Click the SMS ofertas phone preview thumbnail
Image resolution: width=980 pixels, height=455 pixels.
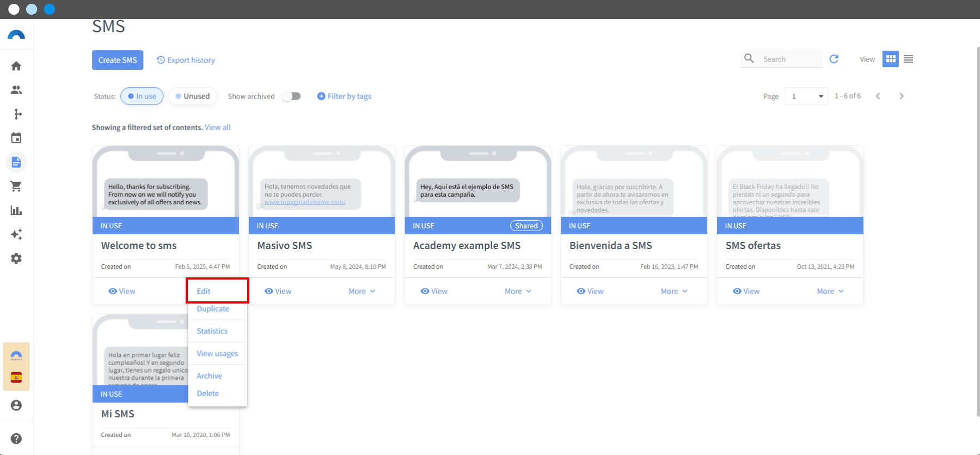point(790,181)
